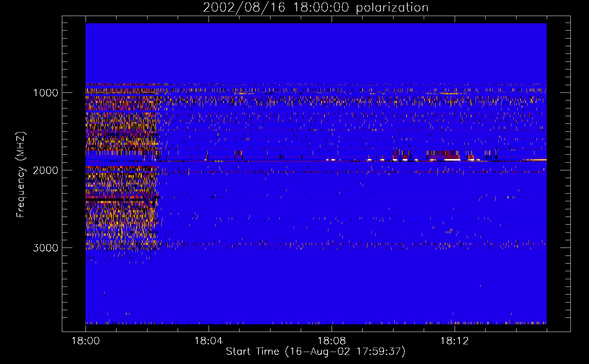Click the "18:12" time tick label
The height and width of the screenshot is (364, 589).
click(x=455, y=341)
